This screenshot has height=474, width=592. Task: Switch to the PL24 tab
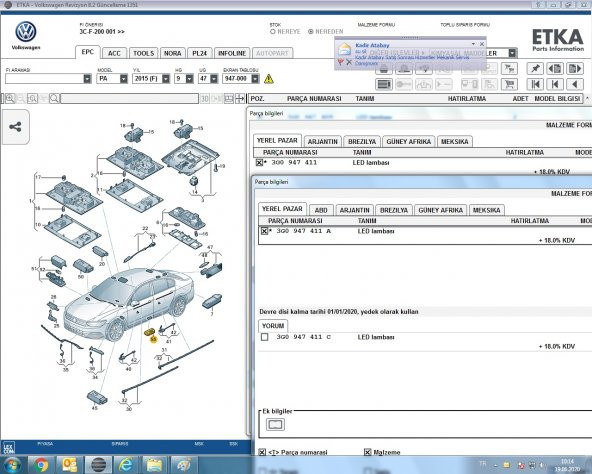199,53
